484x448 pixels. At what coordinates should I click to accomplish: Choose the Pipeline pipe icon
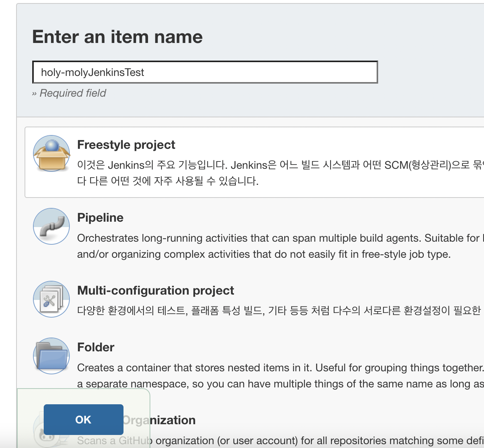[x=51, y=226]
